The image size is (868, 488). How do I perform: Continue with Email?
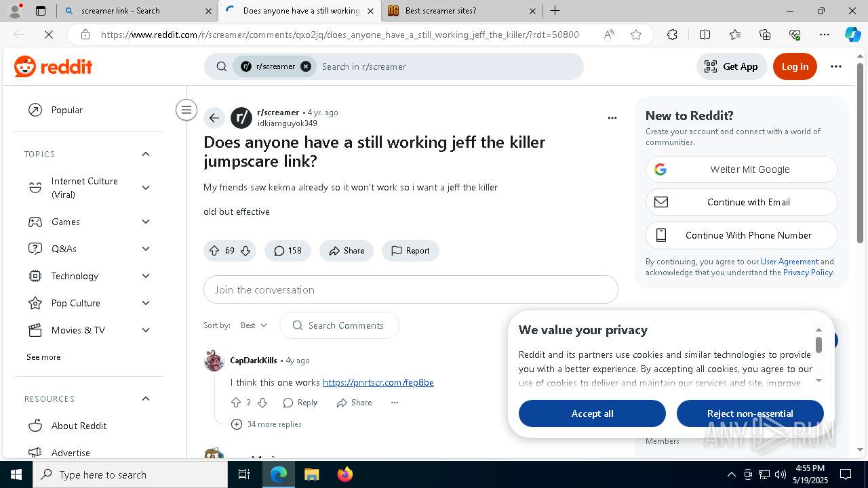pos(742,202)
